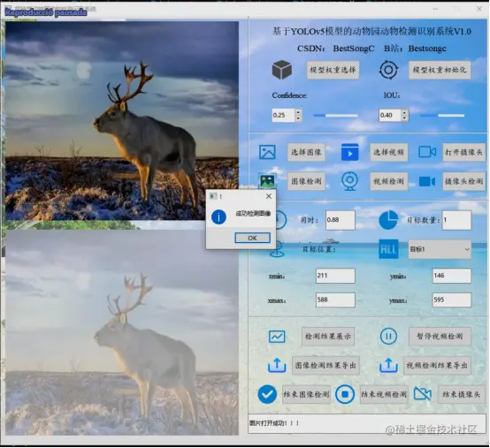Click the blue checkmark icon beside 结束图像检测
The width and height of the screenshot is (490, 448).
267,394
